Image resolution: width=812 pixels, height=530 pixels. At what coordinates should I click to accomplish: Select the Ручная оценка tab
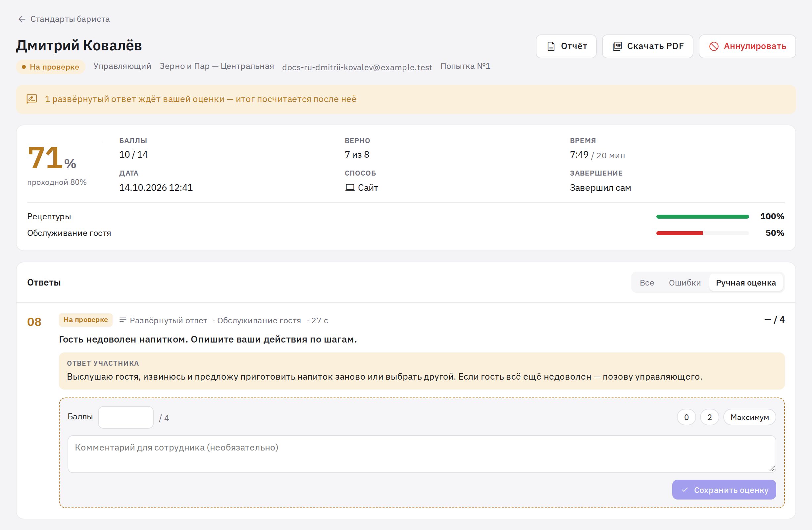[746, 283]
